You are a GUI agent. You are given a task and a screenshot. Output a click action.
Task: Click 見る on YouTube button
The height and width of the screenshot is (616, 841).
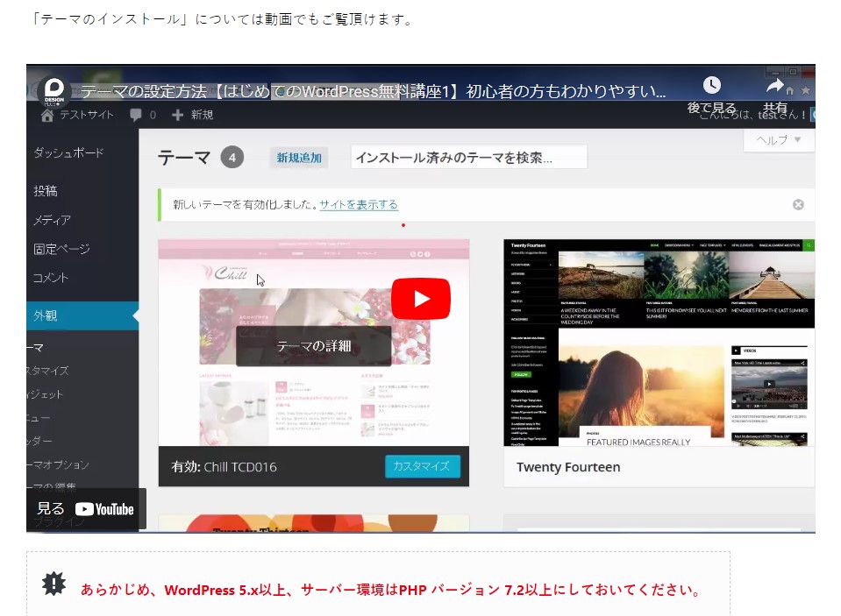click(86, 509)
